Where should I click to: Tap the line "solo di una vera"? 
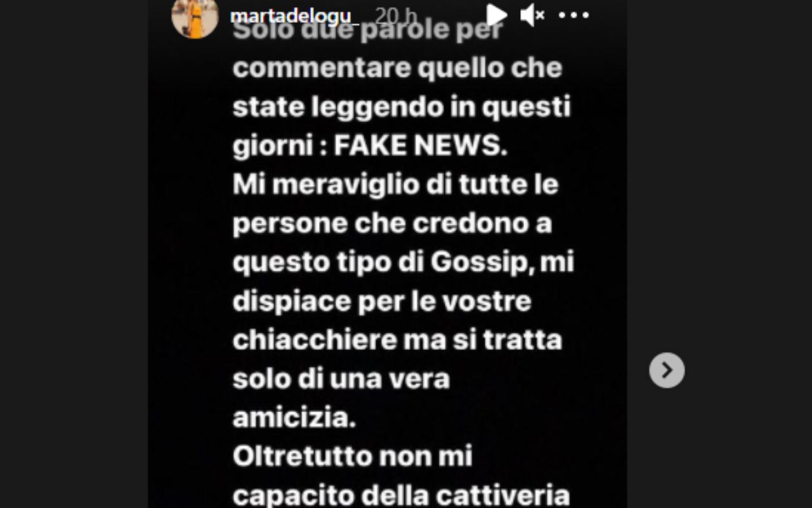[x=341, y=379]
